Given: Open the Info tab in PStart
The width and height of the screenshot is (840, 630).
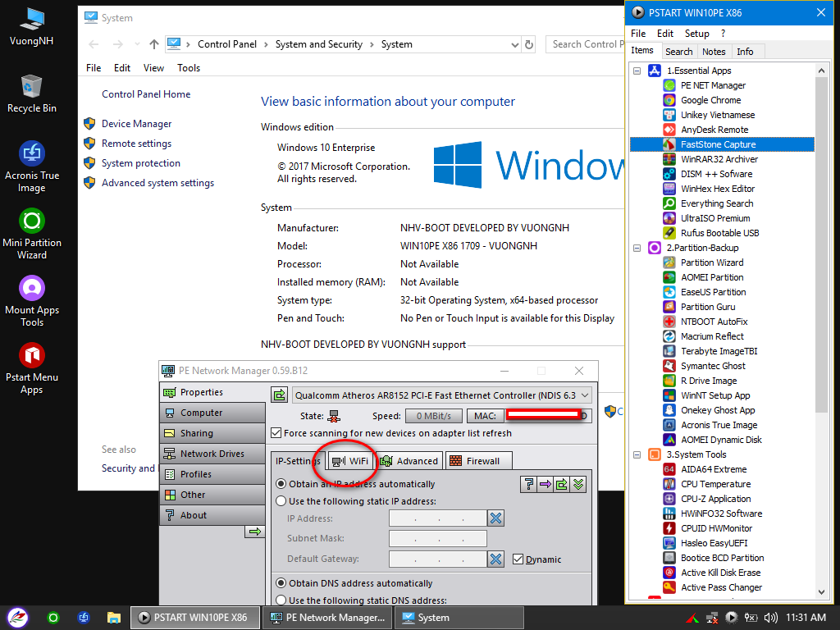Looking at the screenshot, I should pyautogui.click(x=745, y=52).
